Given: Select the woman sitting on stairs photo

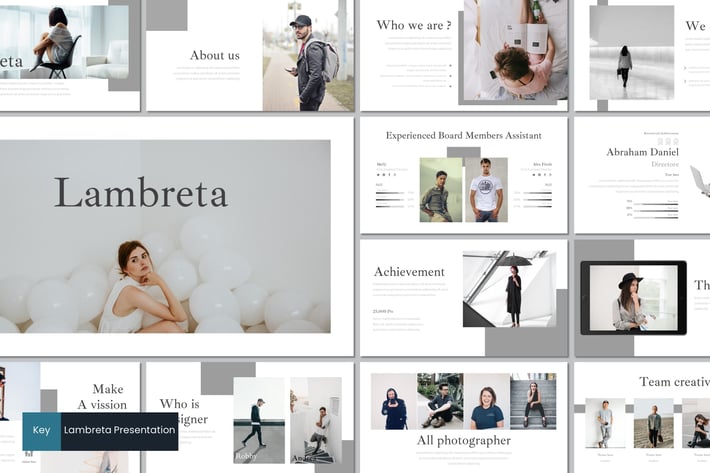Looking at the screenshot, I should [x=533, y=401].
